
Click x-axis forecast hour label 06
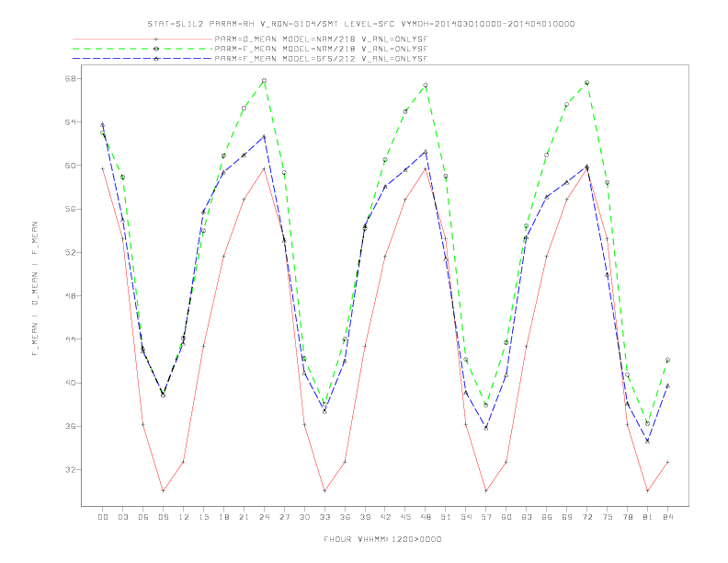point(143,517)
